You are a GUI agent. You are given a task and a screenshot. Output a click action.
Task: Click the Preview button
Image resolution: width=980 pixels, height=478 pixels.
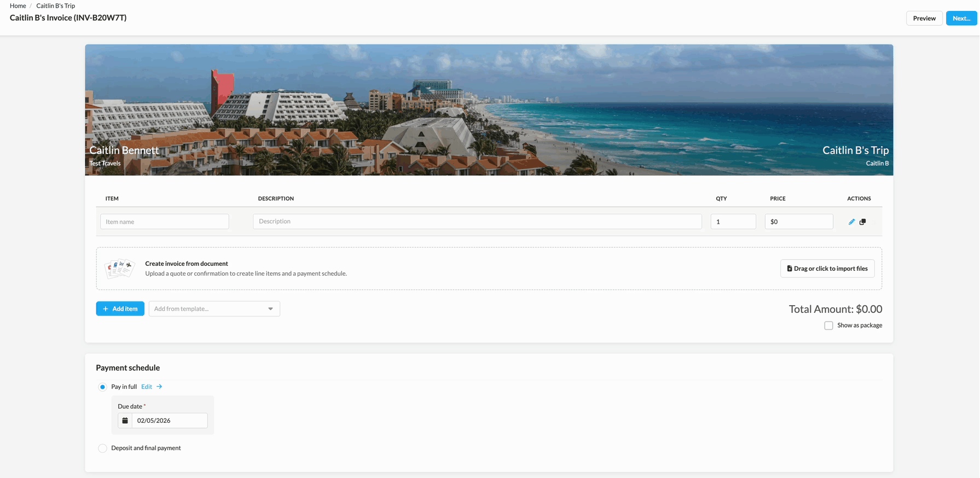pos(924,18)
